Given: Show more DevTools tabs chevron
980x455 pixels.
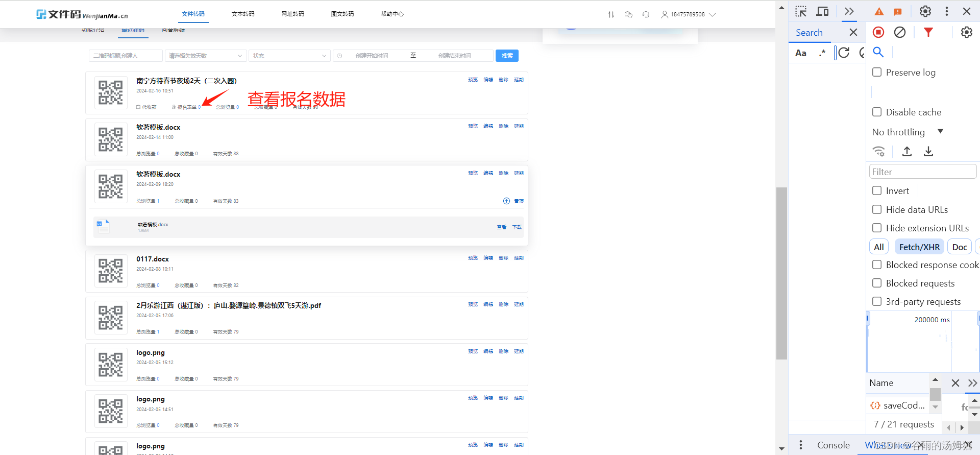Looking at the screenshot, I should point(849,11).
